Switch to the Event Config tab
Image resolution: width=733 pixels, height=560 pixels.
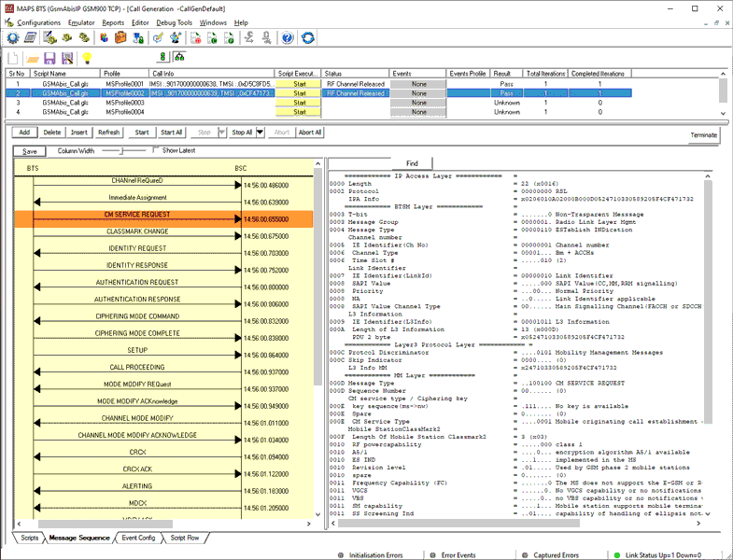click(138, 538)
